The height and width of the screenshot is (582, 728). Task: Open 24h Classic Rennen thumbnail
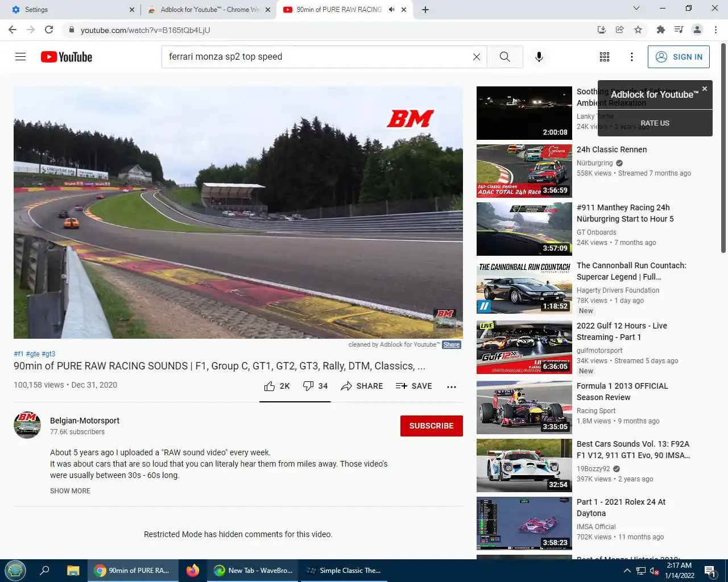524,171
